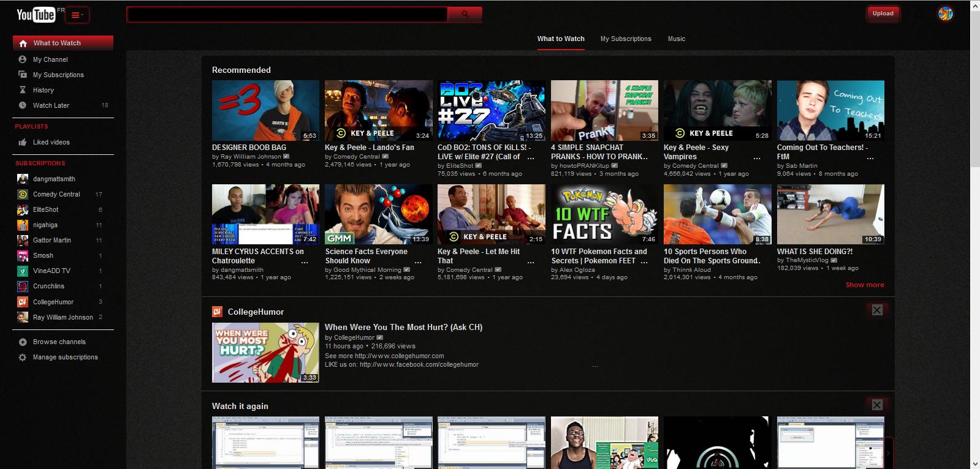Viewport: 980px width, 469px height.
Task: Open the guide menu button beside logo
Action: 77,15
